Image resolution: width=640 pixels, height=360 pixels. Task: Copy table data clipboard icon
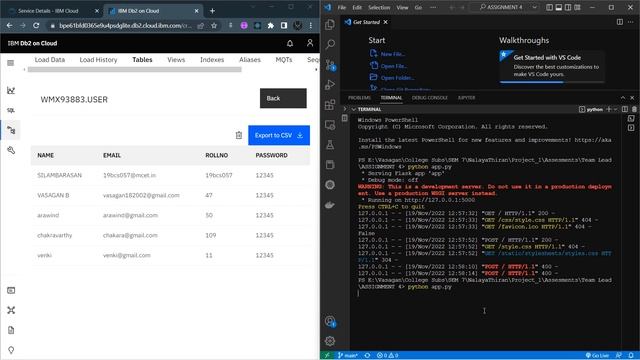(239, 135)
